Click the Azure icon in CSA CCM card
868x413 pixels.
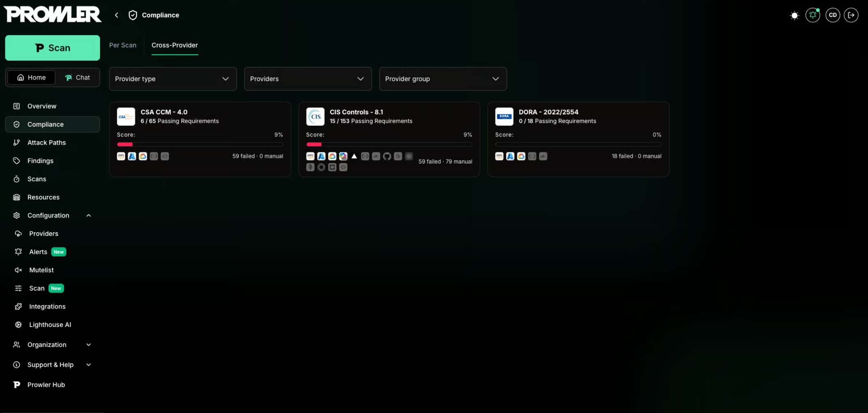click(132, 156)
